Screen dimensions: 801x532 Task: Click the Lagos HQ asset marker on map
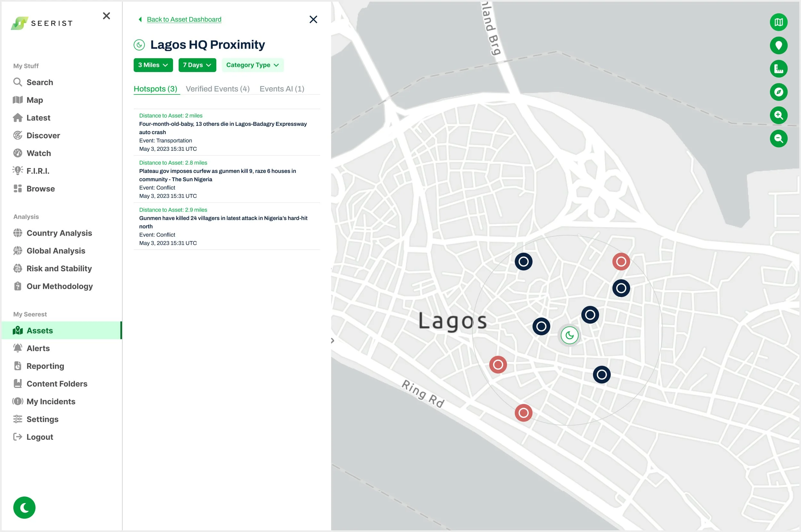[x=569, y=335]
